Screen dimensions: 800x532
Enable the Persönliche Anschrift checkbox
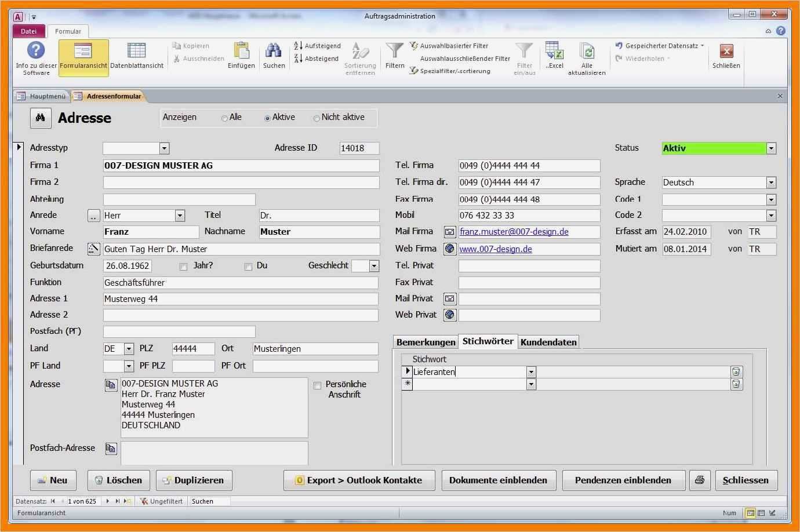coord(318,386)
